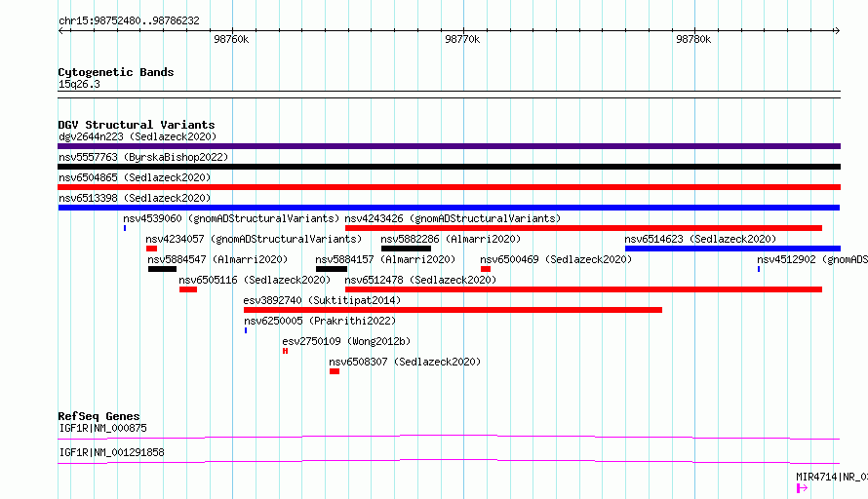Image resolution: width=868 pixels, height=499 pixels.
Task: Click the 98780k ruler position
Action: tap(693, 39)
